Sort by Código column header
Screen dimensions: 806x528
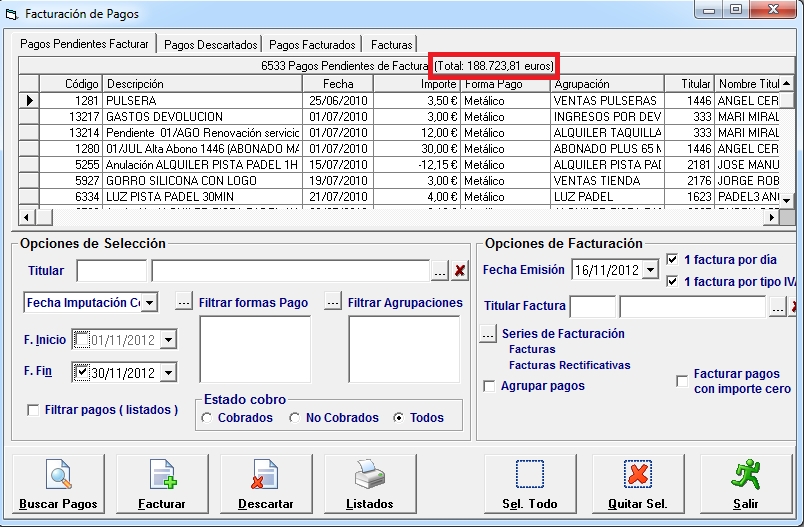[x=71, y=84]
